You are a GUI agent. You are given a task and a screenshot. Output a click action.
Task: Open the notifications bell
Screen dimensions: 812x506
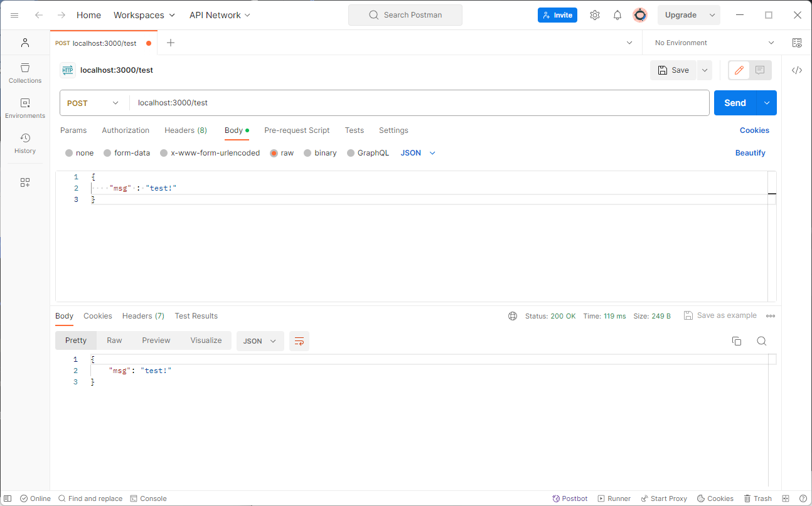(617, 15)
